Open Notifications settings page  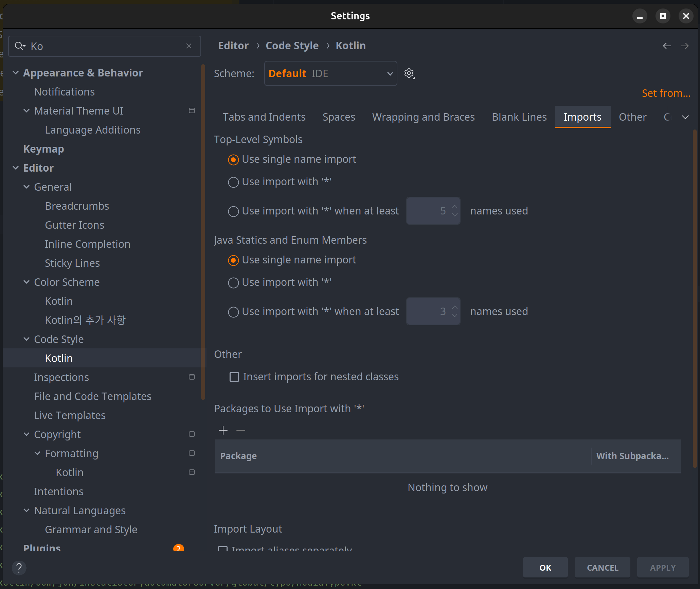coord(65,92)
